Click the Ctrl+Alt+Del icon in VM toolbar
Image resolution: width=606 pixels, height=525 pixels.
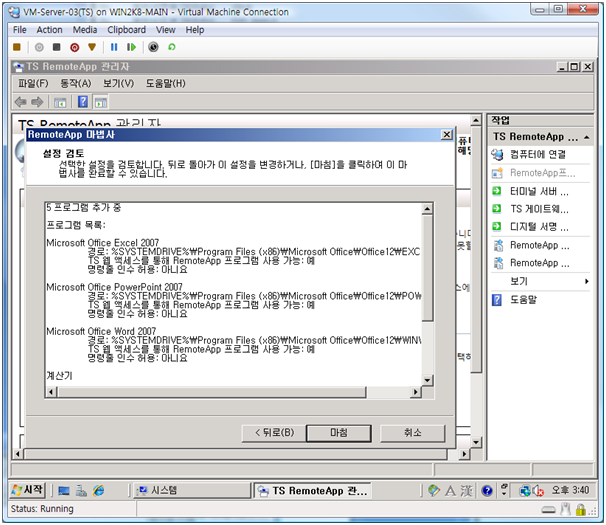[17, 47]
